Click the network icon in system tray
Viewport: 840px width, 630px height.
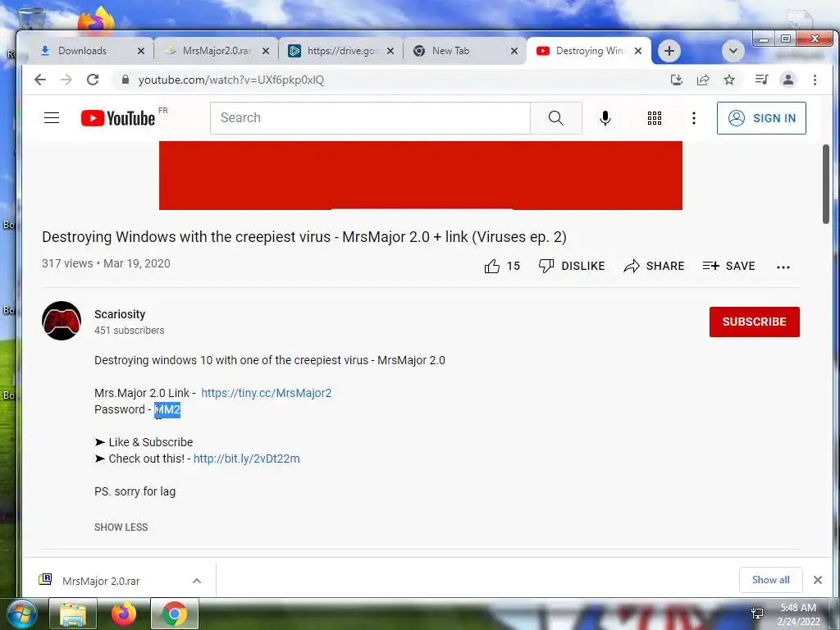point(757,614)
